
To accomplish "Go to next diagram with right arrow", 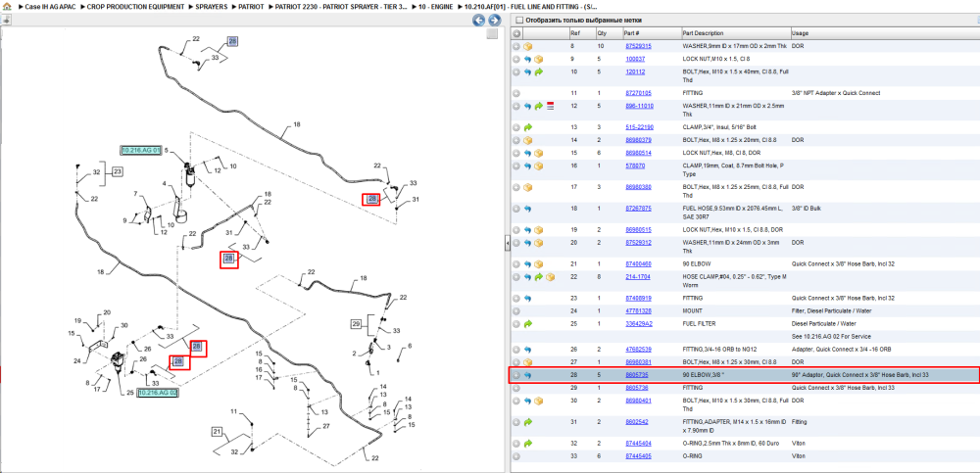I will coord(494,21).
